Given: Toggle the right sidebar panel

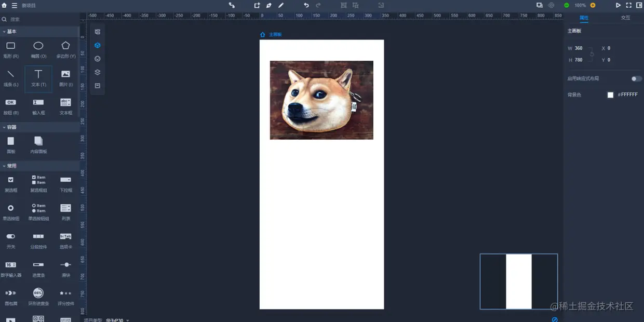Looking at the screenshot, I should pyautogui.click(x=639, y=5).
